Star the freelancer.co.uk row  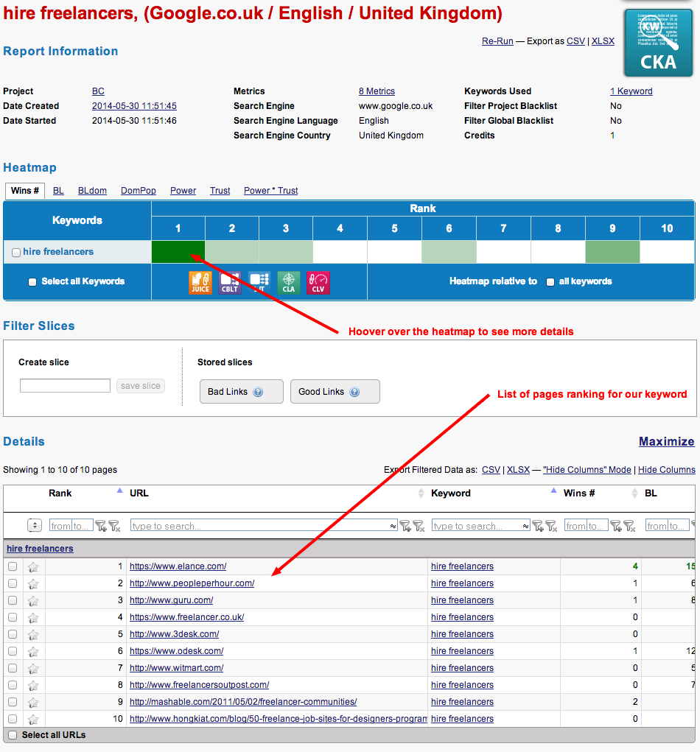tap(33, 618)
